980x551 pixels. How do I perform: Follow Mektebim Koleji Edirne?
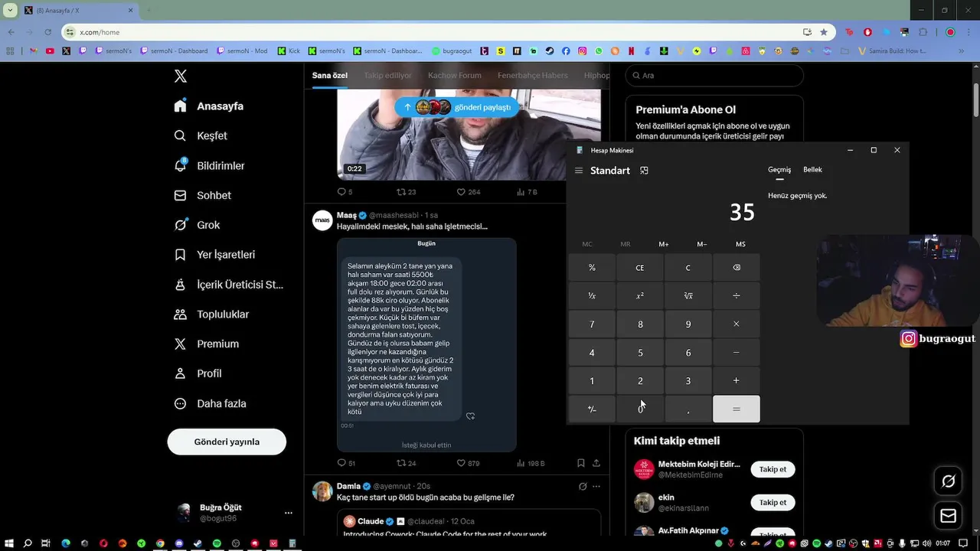click(x=773, y=469)
